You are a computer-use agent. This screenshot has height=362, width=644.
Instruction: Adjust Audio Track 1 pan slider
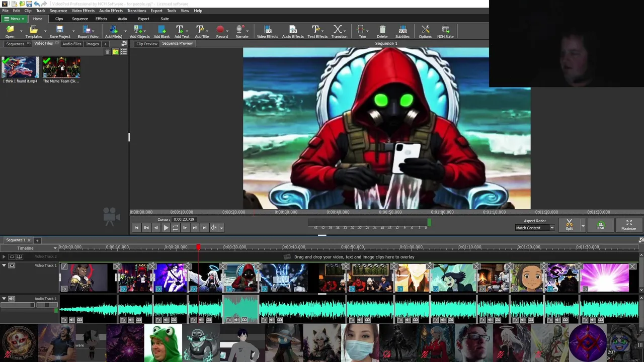46,305
